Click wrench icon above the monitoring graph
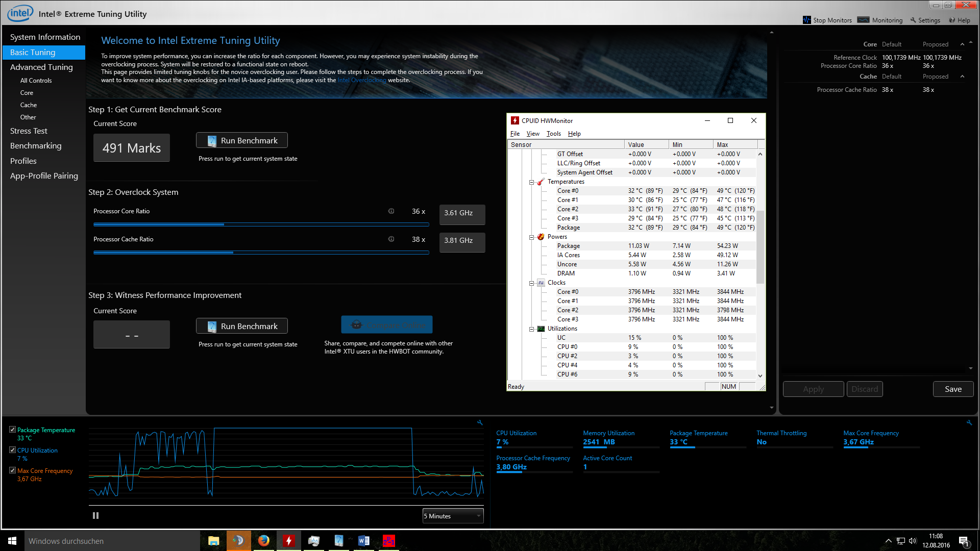Viewport: 980px width, 551px height. pos(480,422)
